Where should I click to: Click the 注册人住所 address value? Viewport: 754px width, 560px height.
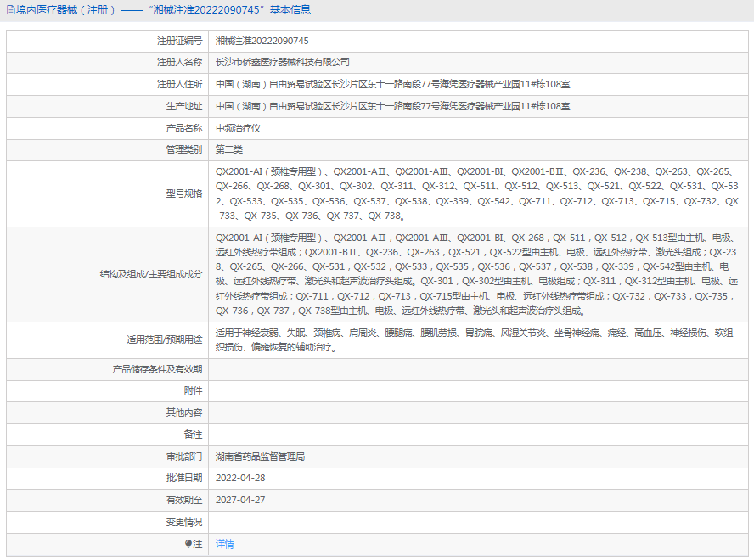(x=392, y=84)
